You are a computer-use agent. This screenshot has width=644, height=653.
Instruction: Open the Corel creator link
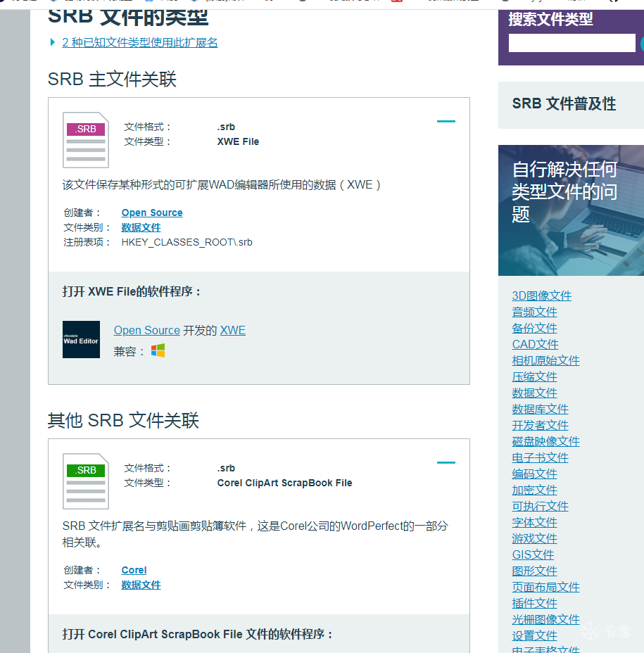click(134, 570)
